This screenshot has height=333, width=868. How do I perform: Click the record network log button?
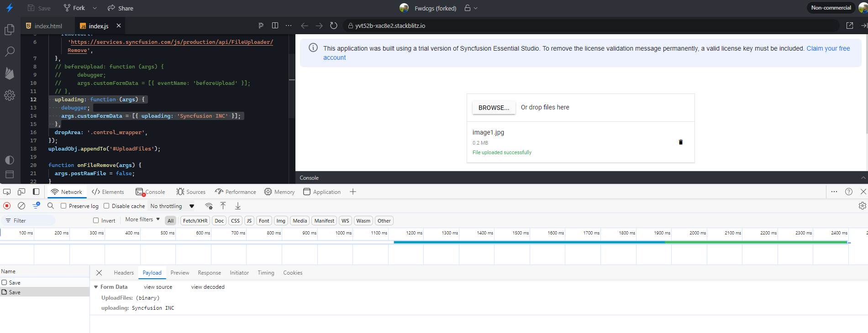[7, 206]
